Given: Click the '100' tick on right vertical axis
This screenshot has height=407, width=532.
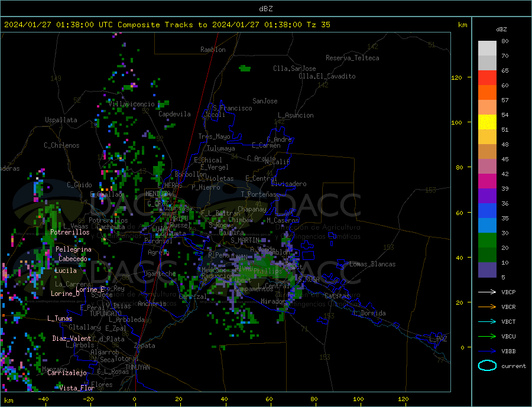Looking at the screenshot, I should click(x=457, y=122).
